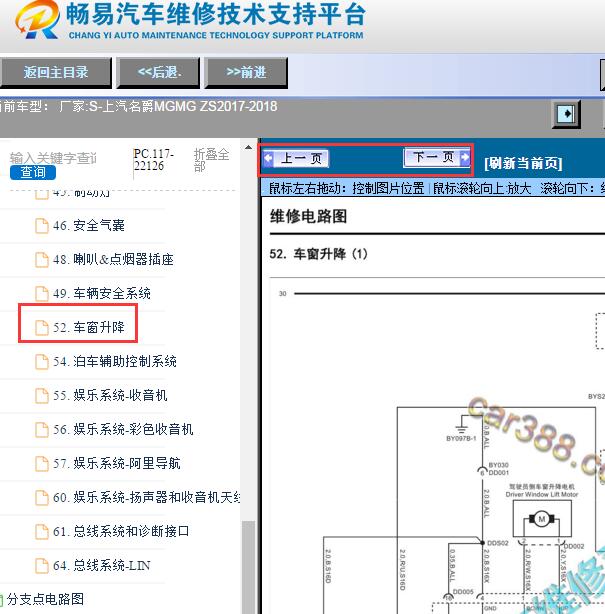Click the blue 查询 search button
The width and height of the screenshot is (605, 614).
pos(33,172)
